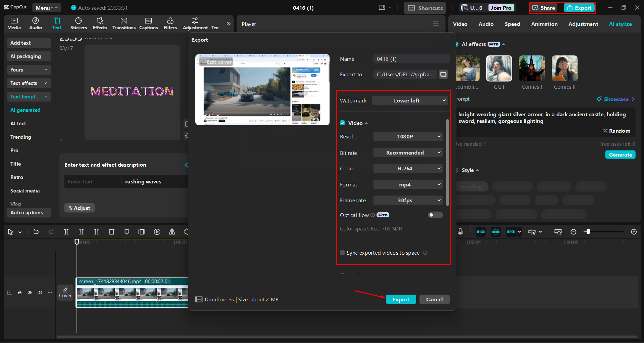Image resolution: width=644 pixels, height=343 pixels.
Task: Expand the Yours text category
Action: (29, 70)
